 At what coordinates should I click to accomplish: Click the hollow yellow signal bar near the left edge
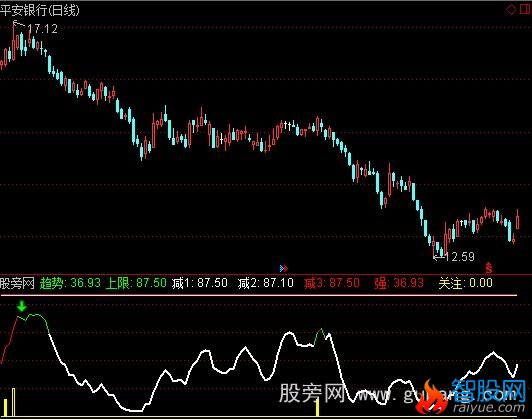click(x=14, y=402)
